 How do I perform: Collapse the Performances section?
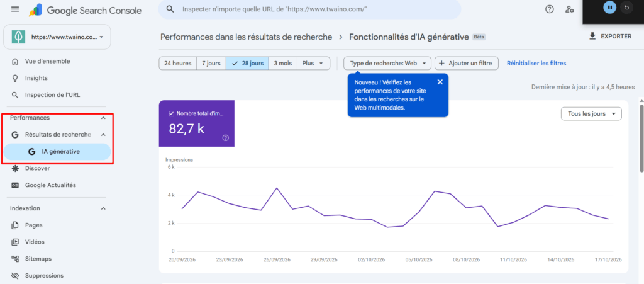pyautogui.click(x=103, y=118)
